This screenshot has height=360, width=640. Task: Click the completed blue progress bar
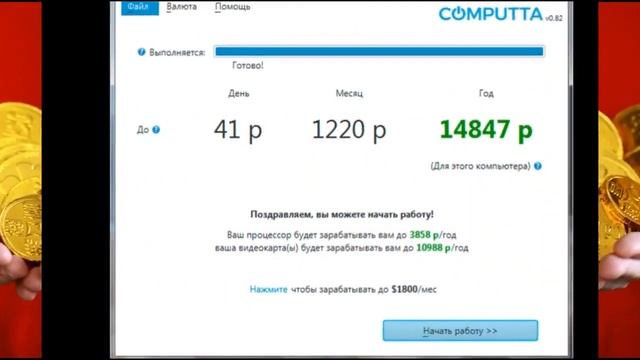(379, 51)
